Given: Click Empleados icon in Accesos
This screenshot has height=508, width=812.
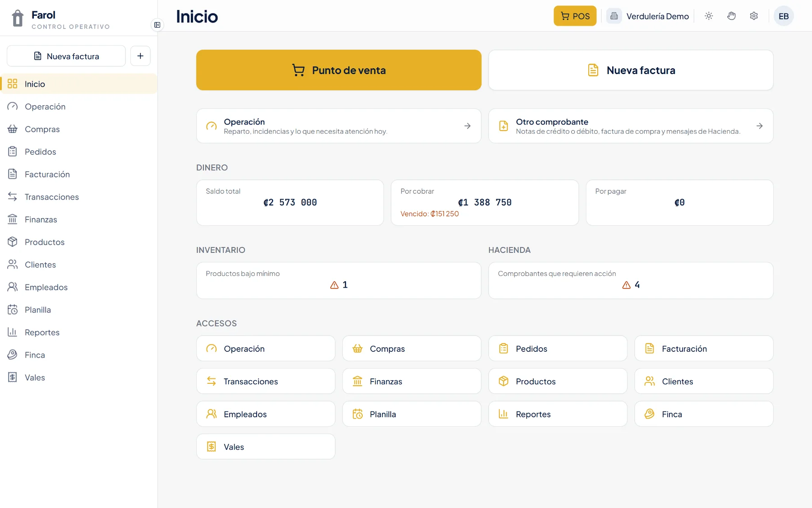Looking at the screenshot, I should point(212,414).
